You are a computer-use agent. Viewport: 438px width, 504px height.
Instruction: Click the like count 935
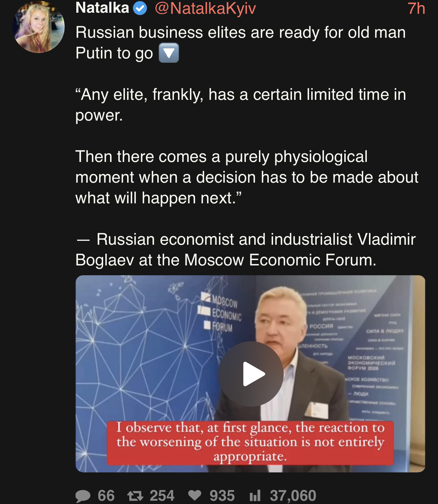coord(222,496)
